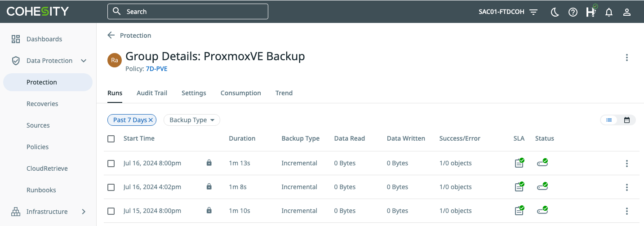
Task: Click SLA icon for Jul 15 run
Action: tap(519, 211)
